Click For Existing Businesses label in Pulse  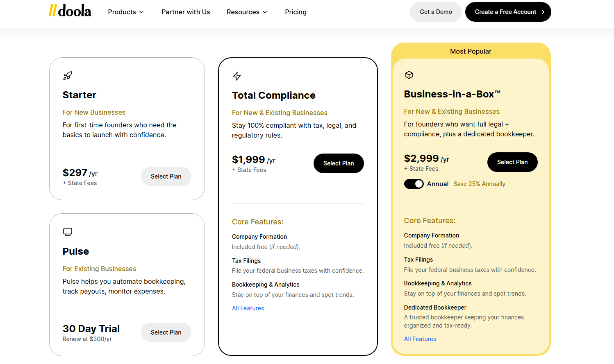(99, 269)
